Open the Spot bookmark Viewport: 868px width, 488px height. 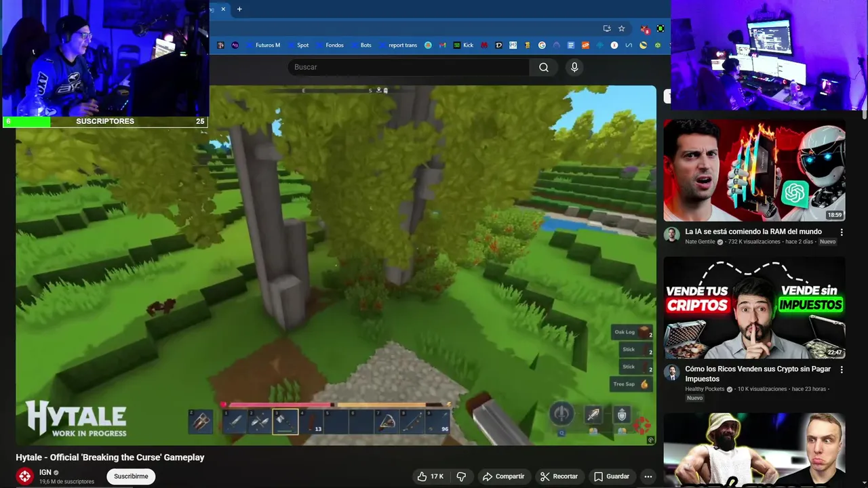coord(298,45)
